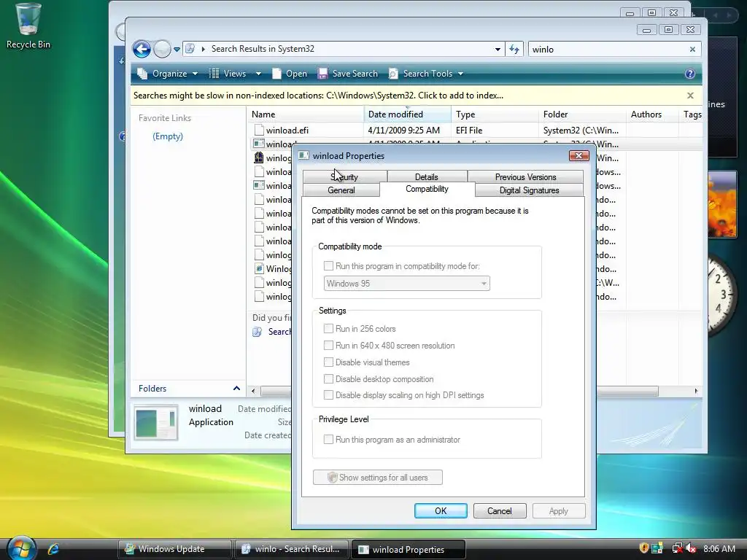Close the winload Properties dialog

(578, 156)
